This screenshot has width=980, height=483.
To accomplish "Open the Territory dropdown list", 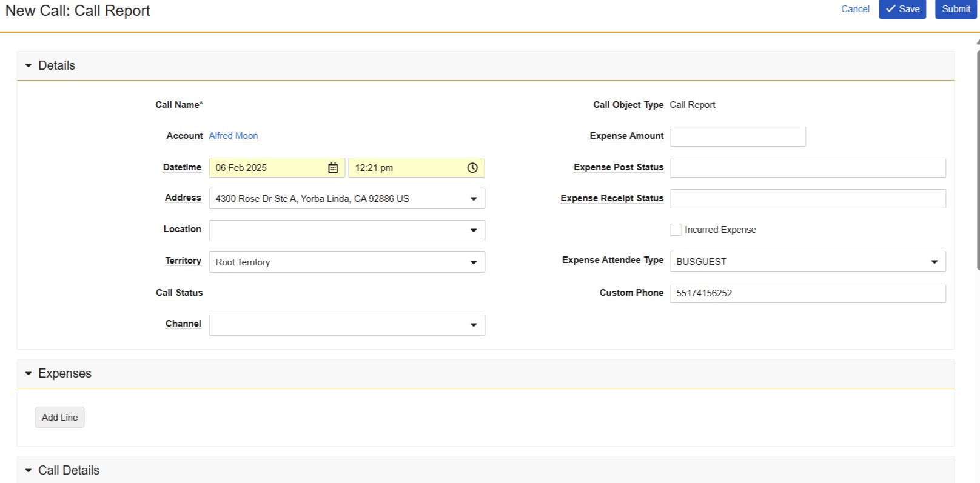I will pos(473,262).
